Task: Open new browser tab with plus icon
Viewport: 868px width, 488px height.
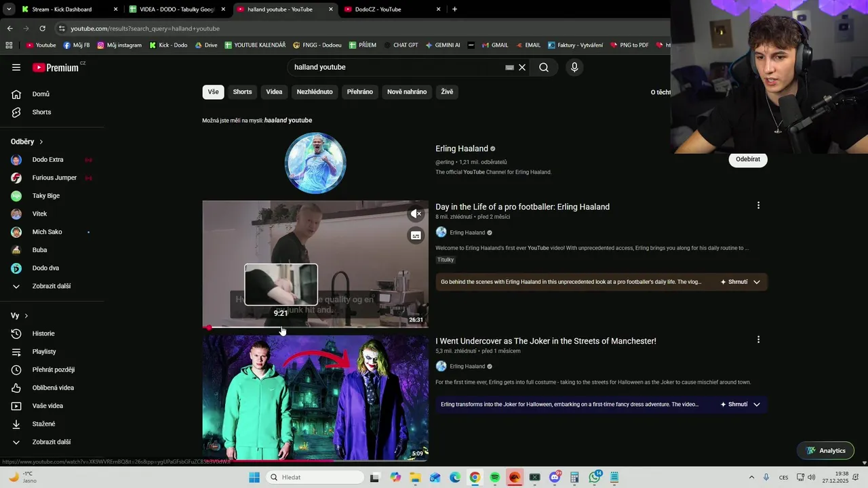Action: 454,9
